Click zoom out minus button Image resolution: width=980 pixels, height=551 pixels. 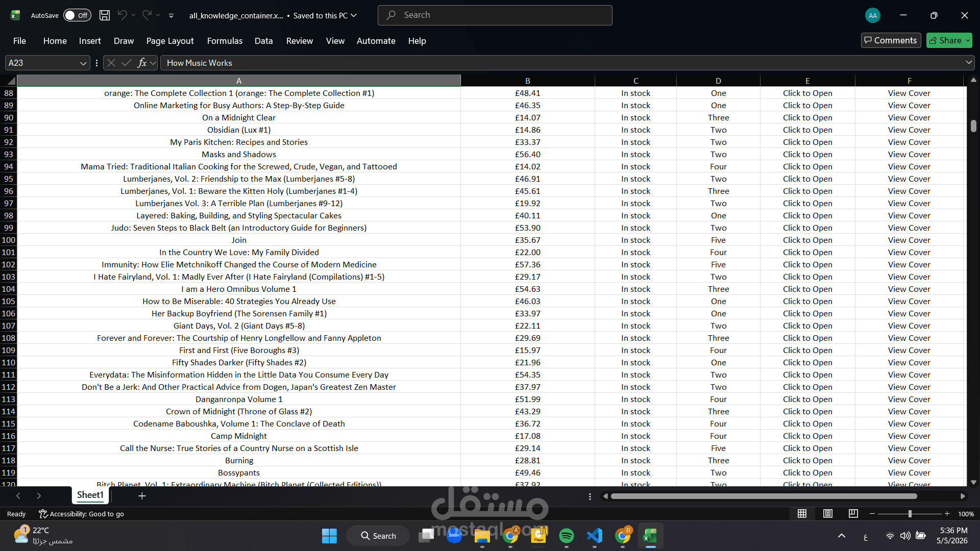[872, 514]
